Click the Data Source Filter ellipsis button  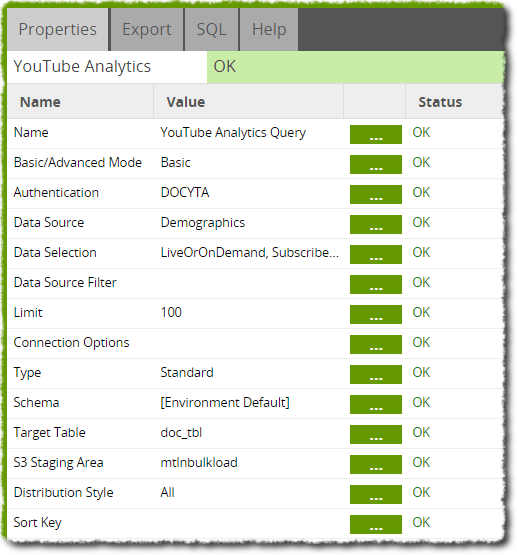pyautogui.click(x=376, y=285)
